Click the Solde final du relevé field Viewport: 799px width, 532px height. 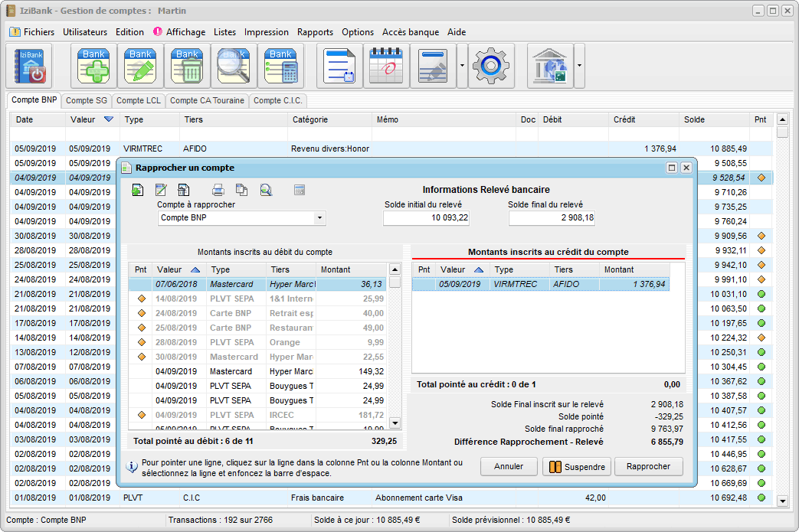coord(552,218)
